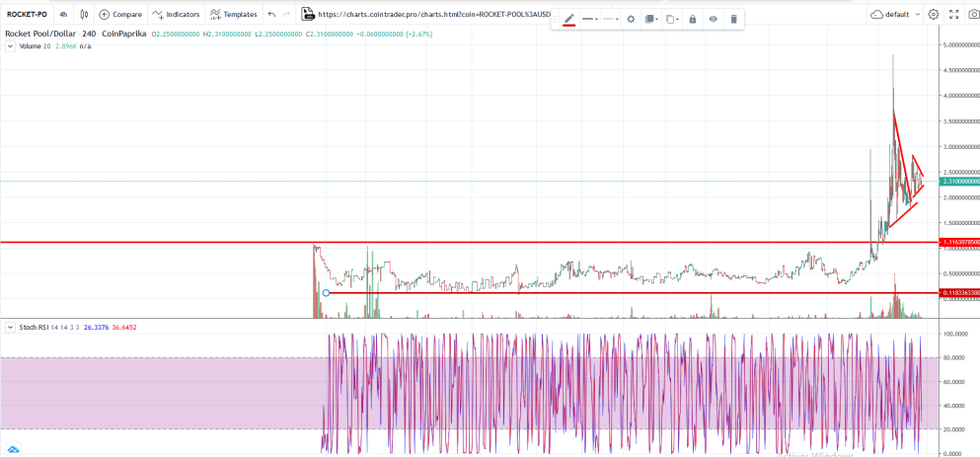Screen dimensions: 980x457
Task: Collapse the Volume indicator legend
Action: (10, 45)
